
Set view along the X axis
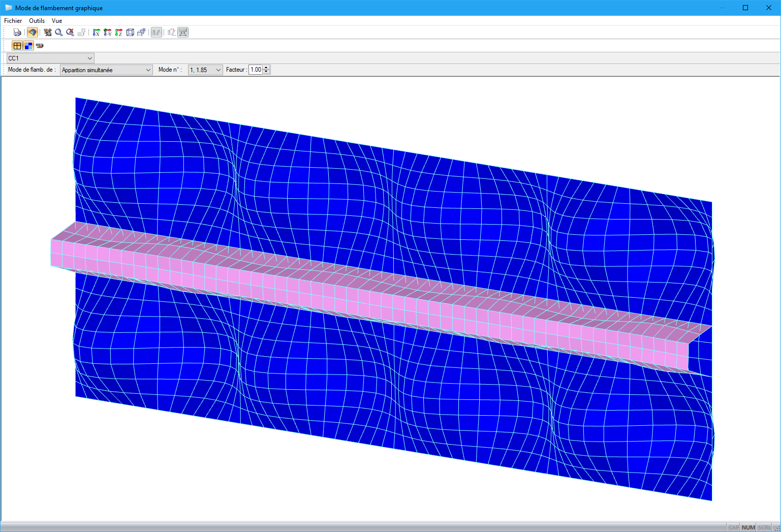pyautogui.click(x=96, y=33)
